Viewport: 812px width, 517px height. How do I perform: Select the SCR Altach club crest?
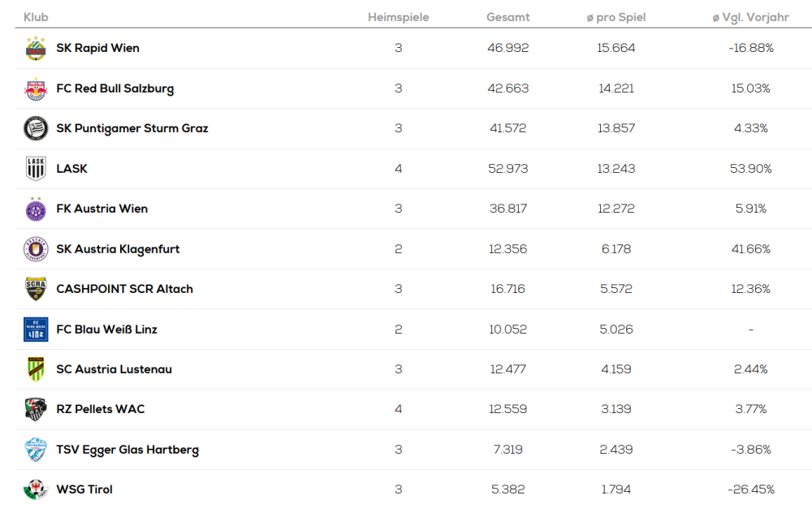coord(36,289)
